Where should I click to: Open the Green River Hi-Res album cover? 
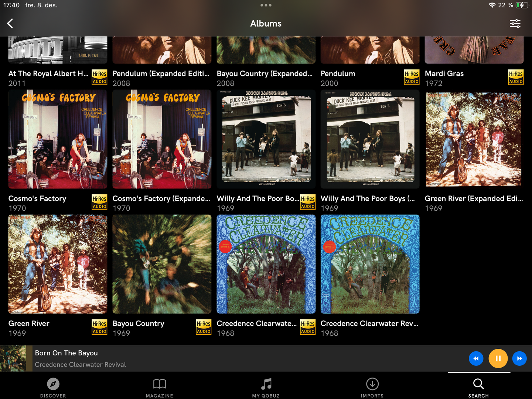pos(58,264)
